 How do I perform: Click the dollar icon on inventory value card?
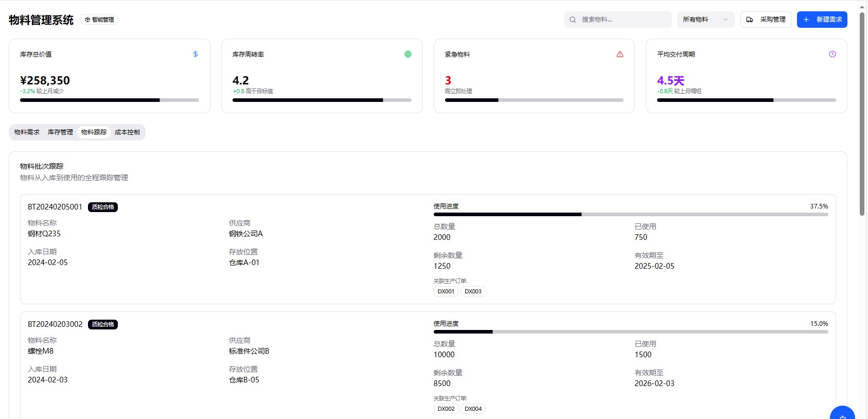click(x=196, y=54)
